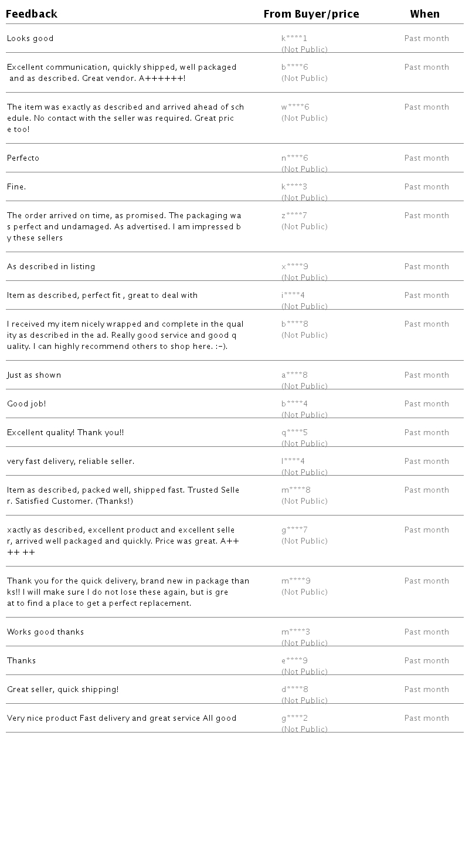Viewport: 469px width, 868px height.
Task: Click the Feedback column header
Action: pyautogui.click(x=32, y=14)
